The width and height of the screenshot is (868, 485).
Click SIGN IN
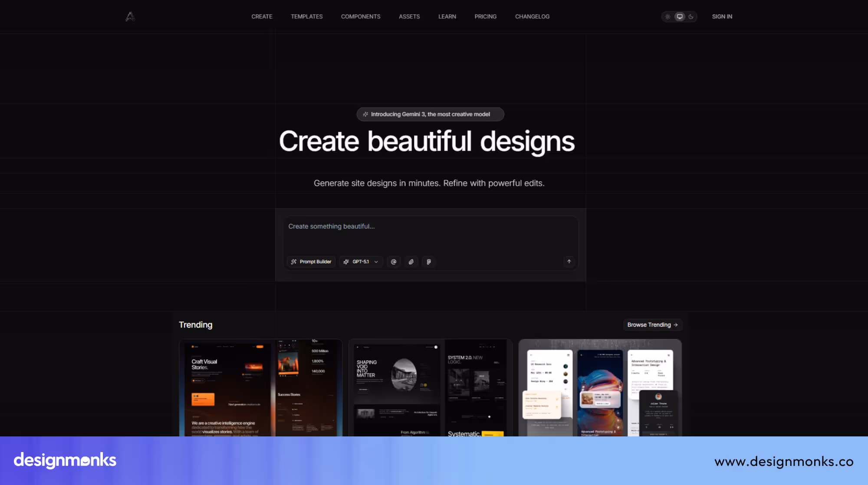click(x=722, y=16)
